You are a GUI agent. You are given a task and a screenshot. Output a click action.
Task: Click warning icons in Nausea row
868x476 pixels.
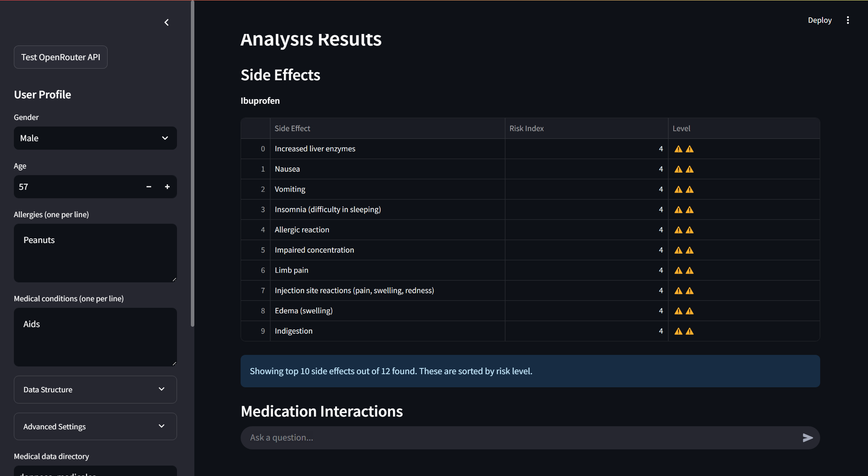pos(684,169)
